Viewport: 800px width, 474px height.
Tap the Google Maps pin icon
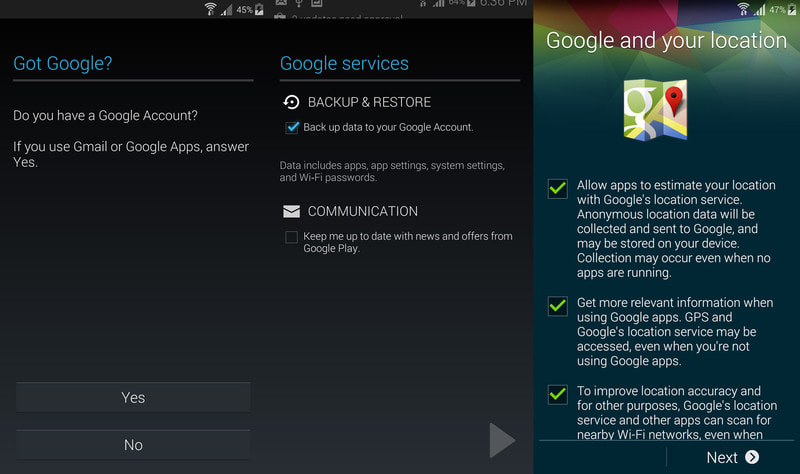pos(656,110)
